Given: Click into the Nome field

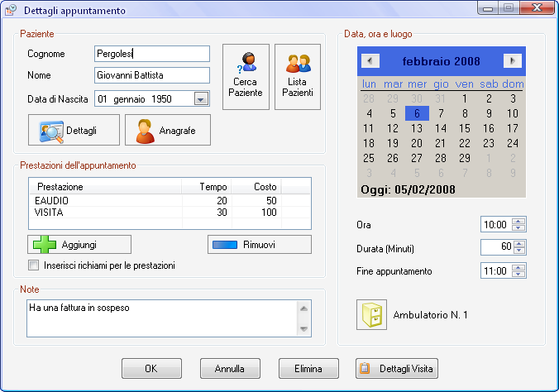Looking at the screenshot, I should [x=152, y=75].
